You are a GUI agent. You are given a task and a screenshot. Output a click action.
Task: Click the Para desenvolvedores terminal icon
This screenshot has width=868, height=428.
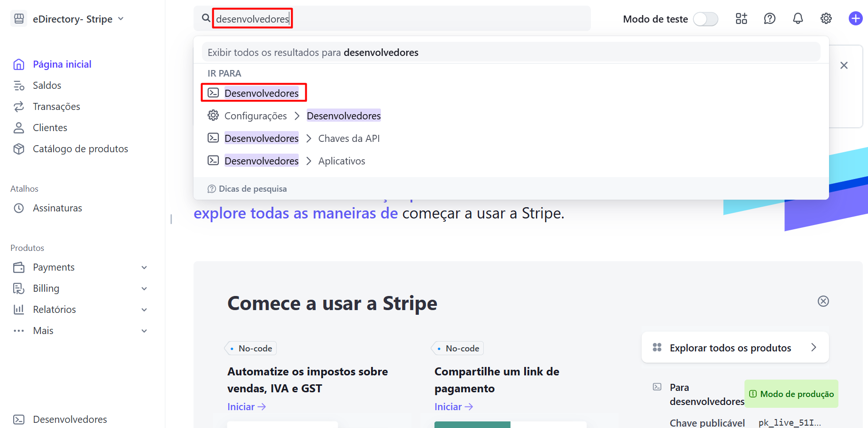click(x=657, y=387)
